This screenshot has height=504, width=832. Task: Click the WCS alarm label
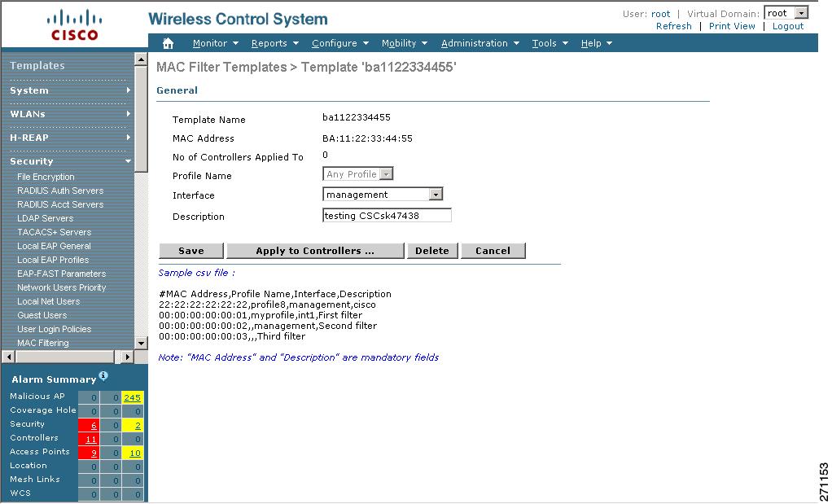point(20,493)
